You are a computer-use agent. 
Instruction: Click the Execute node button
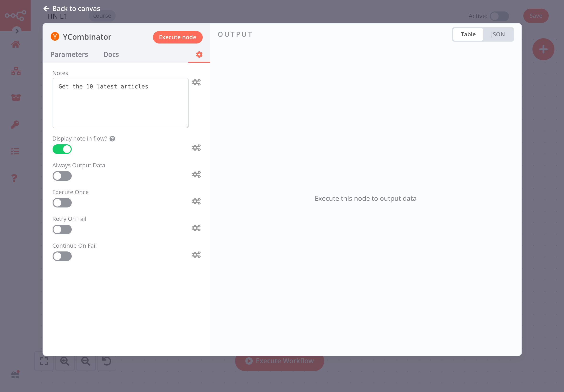click(x=178, y=37)
